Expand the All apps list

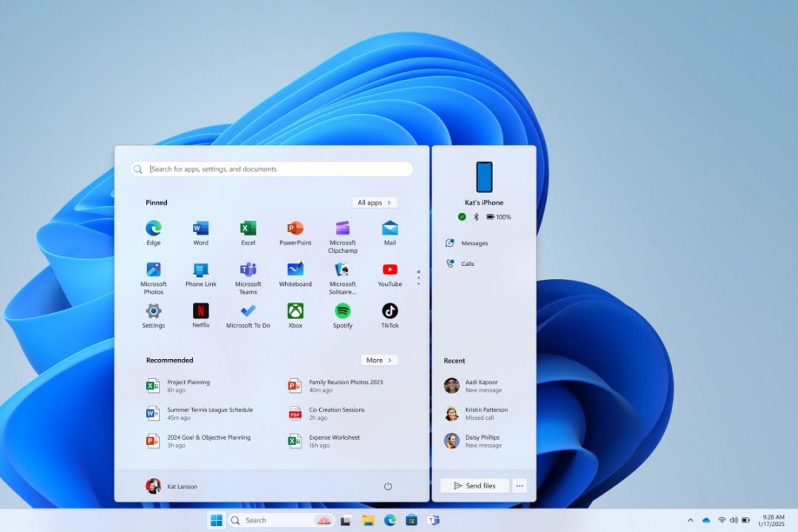(x=375, y=202)
